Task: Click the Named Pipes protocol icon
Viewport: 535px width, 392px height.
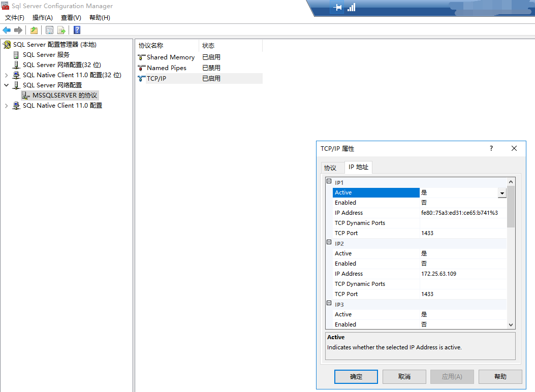Action: tap(142, 68)
